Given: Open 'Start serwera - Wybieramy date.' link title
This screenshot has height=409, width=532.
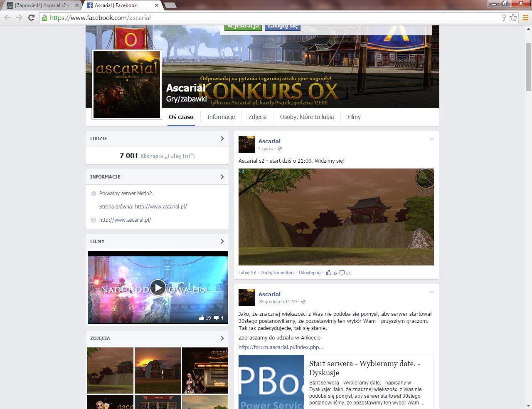Looking at the screenshot, I should [x=365, y=368].
